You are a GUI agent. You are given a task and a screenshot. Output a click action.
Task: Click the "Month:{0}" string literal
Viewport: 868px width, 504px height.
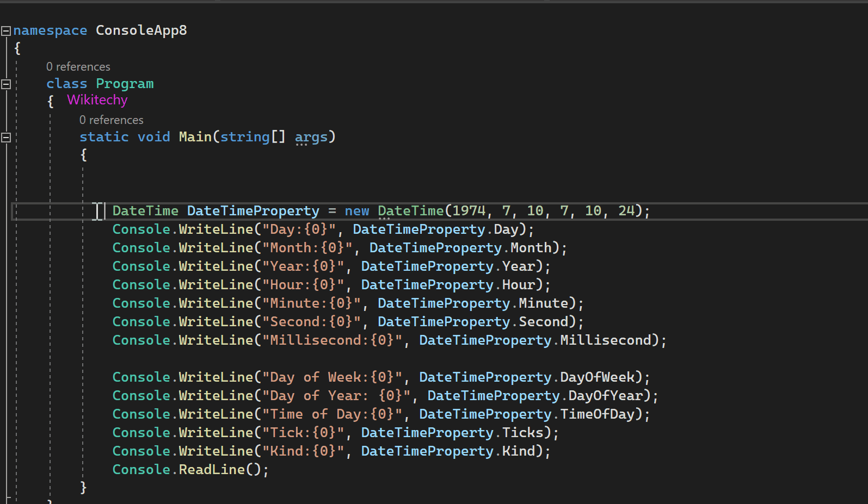pos(307,248)
